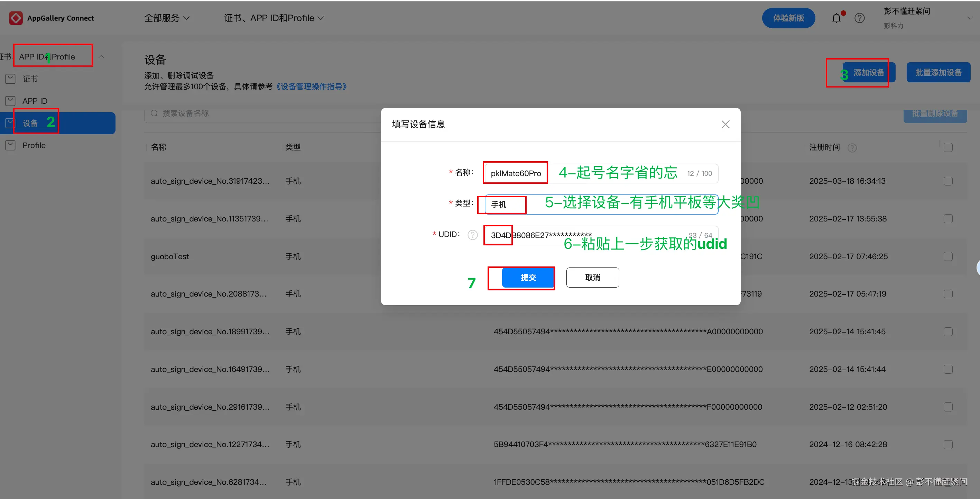This screenshot has width=980, height=499.
Task: Toggle the select-all checkbox in table header
Action: (947, 147)
